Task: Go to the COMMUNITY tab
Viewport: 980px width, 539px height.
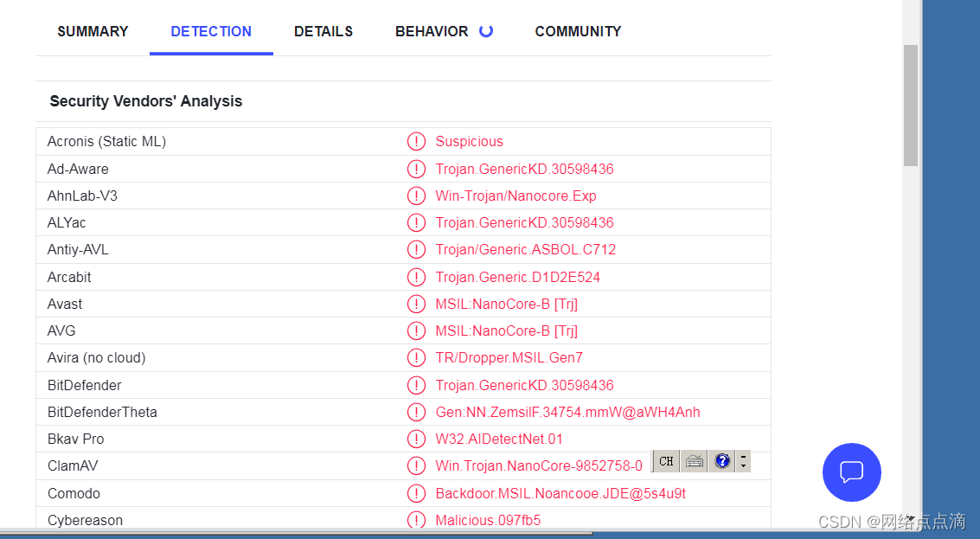Action: point(578,31)
